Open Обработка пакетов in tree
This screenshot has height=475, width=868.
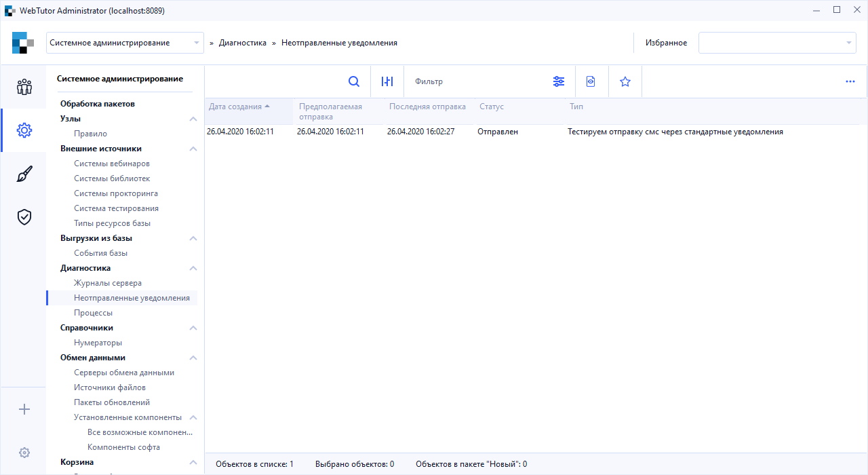point(98,104)
